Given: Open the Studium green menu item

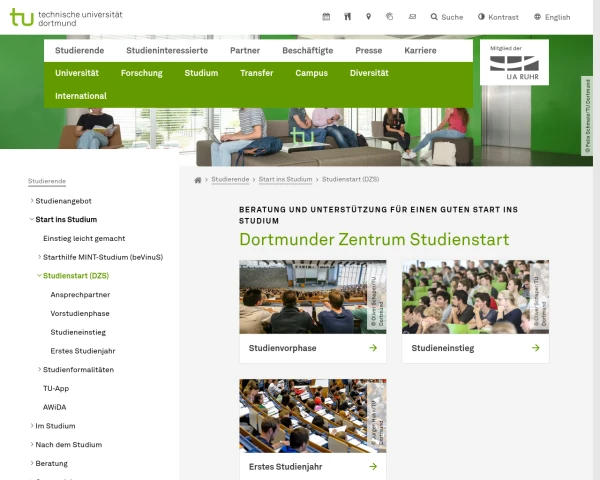Looking at the screenshot, I should click(201, 73).
